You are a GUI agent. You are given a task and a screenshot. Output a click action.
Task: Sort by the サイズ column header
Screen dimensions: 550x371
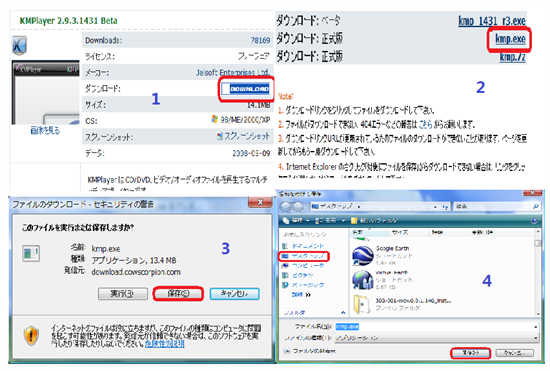coord(410,232)
